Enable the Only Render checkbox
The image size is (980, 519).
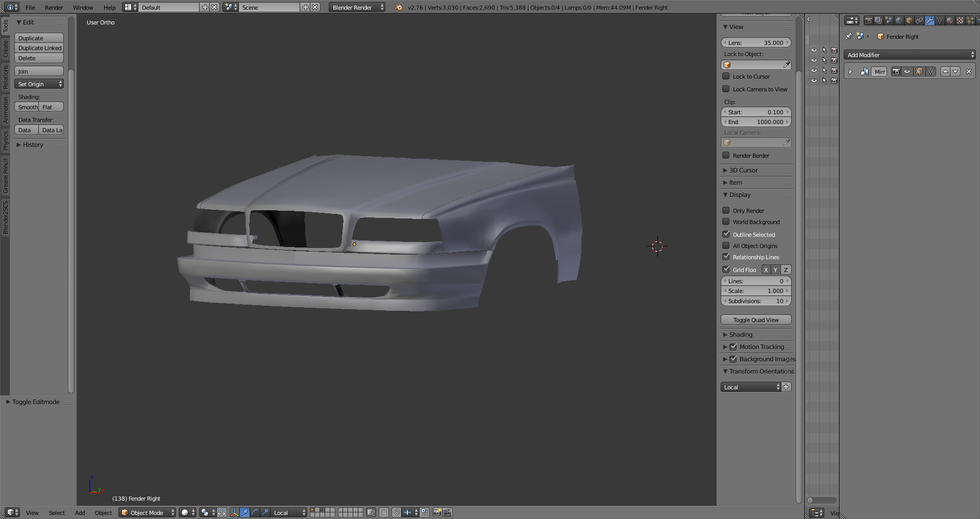tap(726, 210)
